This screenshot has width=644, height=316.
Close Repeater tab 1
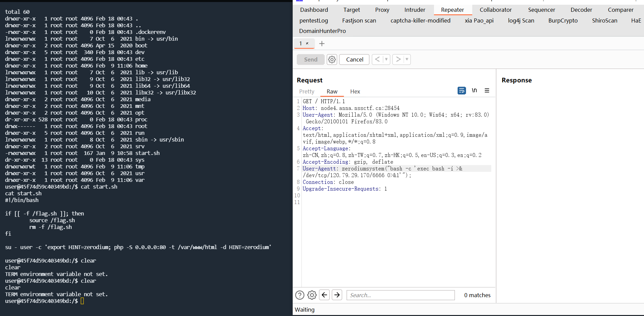coord(307,43)
